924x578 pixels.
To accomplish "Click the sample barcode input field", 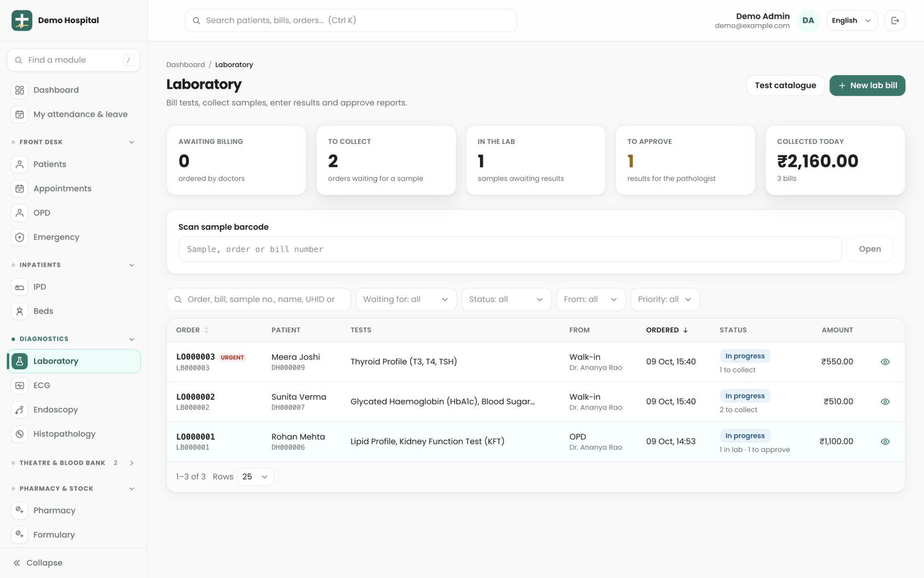I will [x=510, y=249].
